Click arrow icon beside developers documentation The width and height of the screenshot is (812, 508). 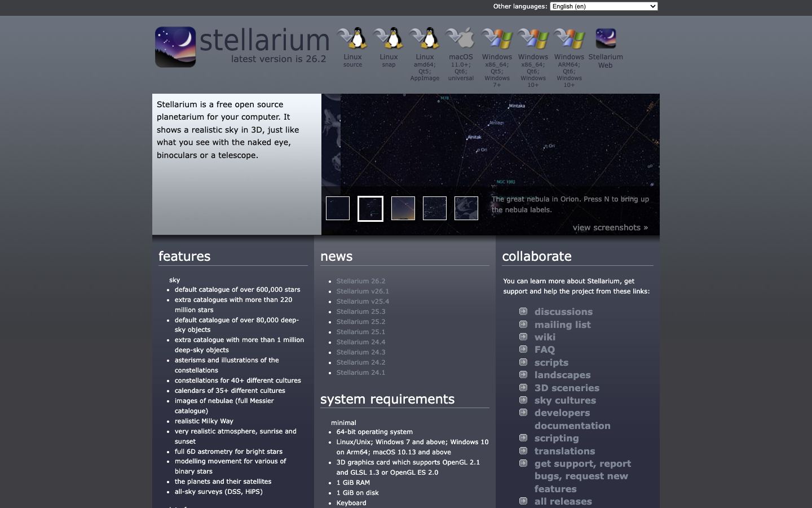523,412
